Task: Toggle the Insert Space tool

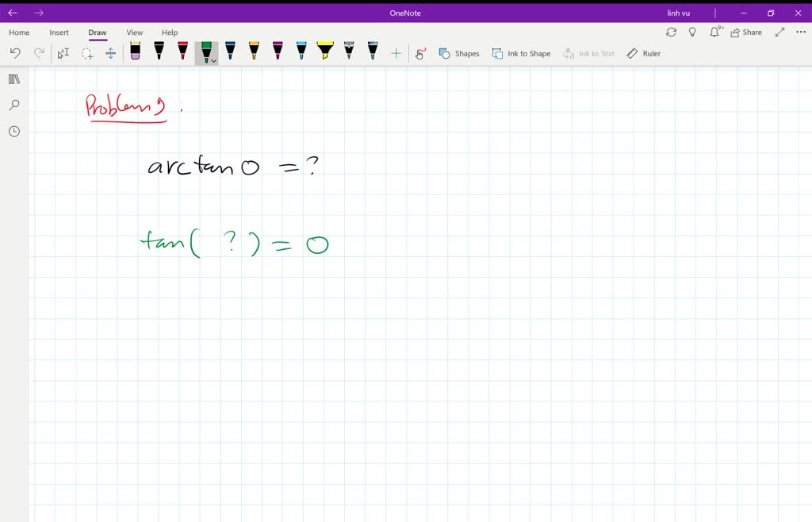Action: [110, 52]
